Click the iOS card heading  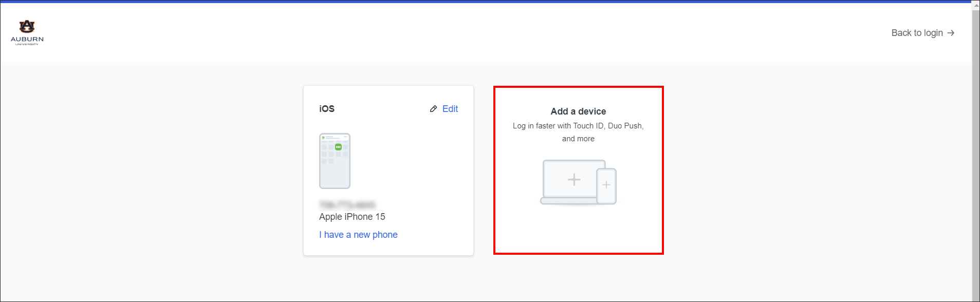327,109
